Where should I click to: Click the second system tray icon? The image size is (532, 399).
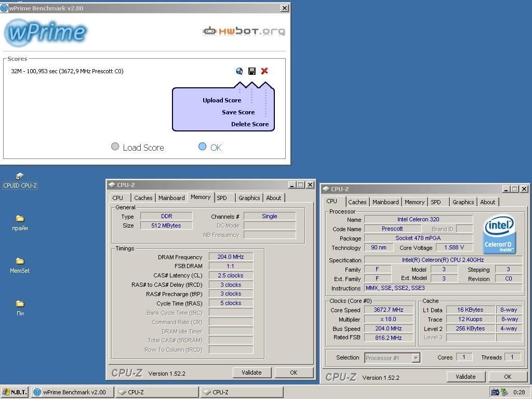(504, 392)
